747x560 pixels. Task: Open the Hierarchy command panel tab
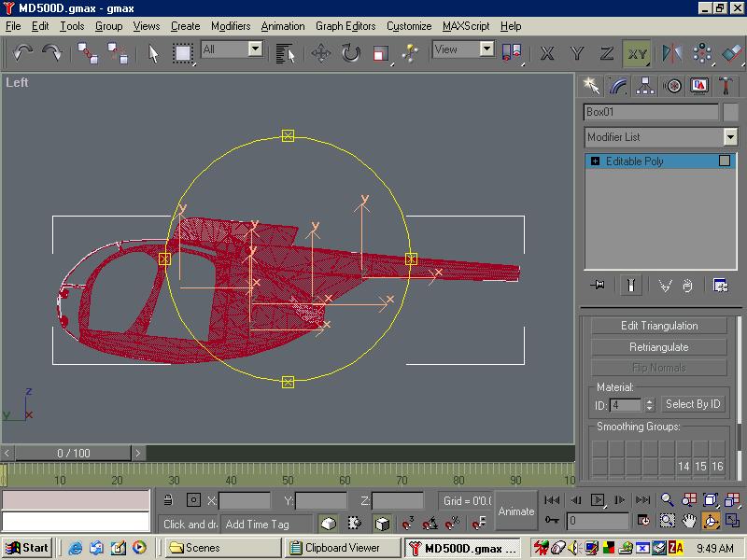click(x=644, y=86)
